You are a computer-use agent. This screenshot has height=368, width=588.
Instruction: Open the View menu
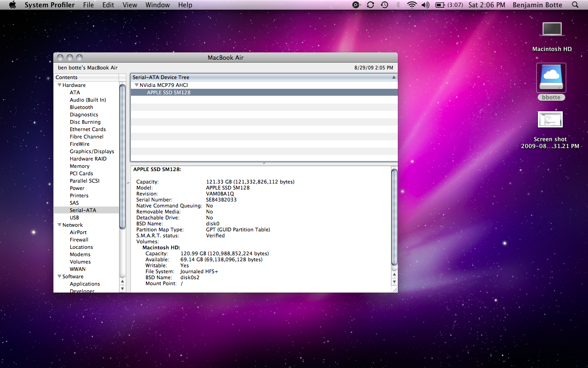[x=130, y=5]
